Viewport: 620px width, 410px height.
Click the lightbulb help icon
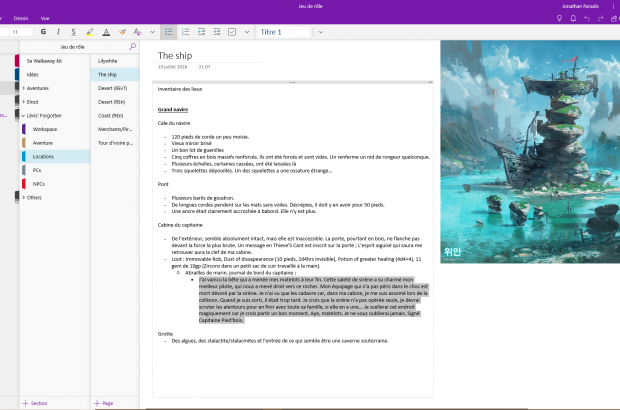(x=560, y=18)
